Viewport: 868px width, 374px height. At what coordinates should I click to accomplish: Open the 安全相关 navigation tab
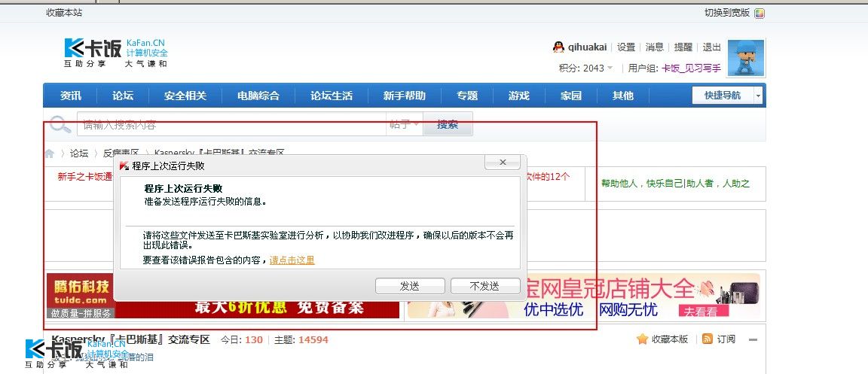185,96
